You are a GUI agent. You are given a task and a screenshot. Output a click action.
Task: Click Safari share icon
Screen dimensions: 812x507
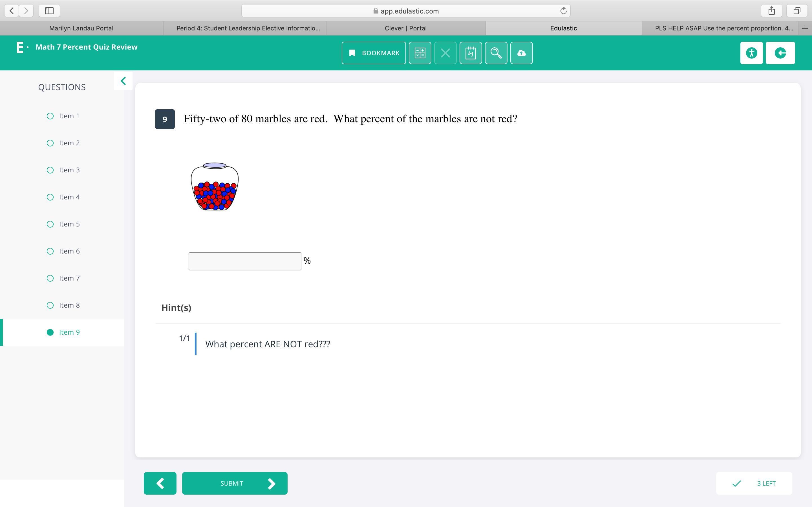click(771, 11)
